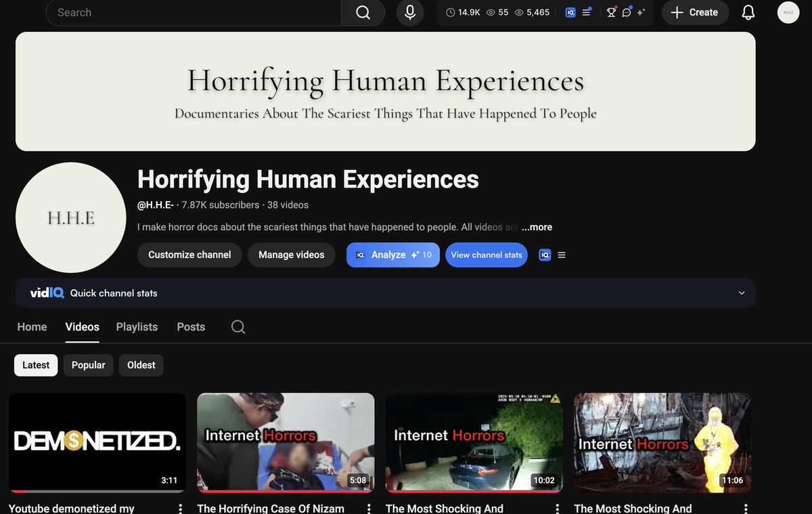Click the channel search magnifier icon
Viewport: 812px width, 514px height.
tap(238, 327)
